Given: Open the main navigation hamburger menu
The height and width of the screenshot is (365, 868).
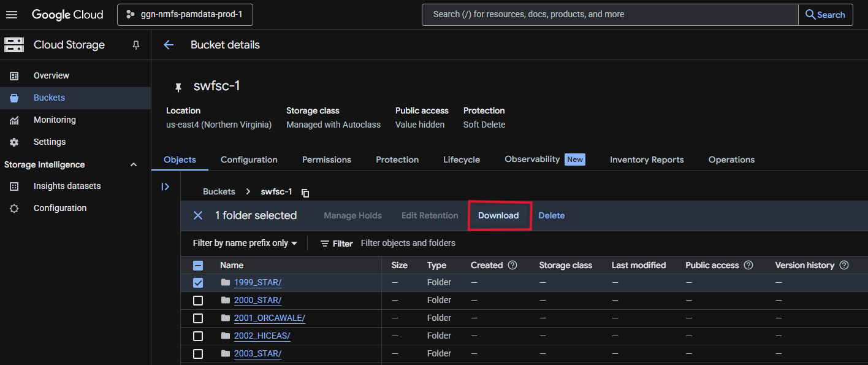Looking at the screenshot, I should (12, 15).
